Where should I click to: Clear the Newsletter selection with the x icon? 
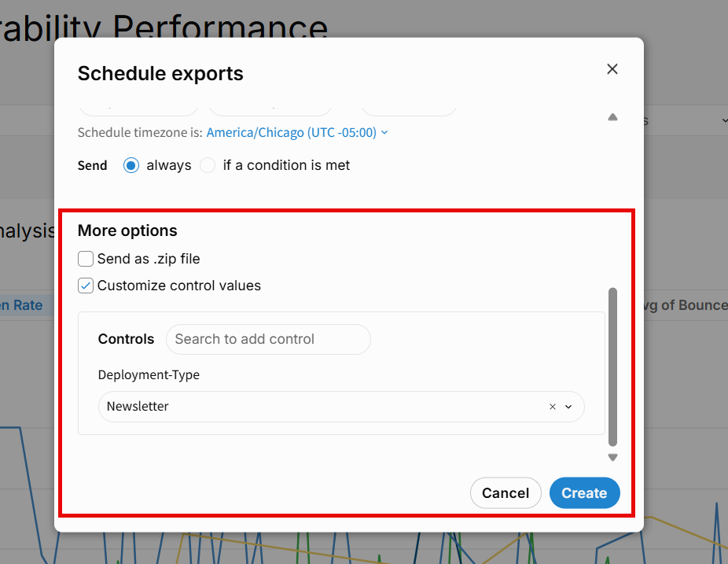point(552,407)
